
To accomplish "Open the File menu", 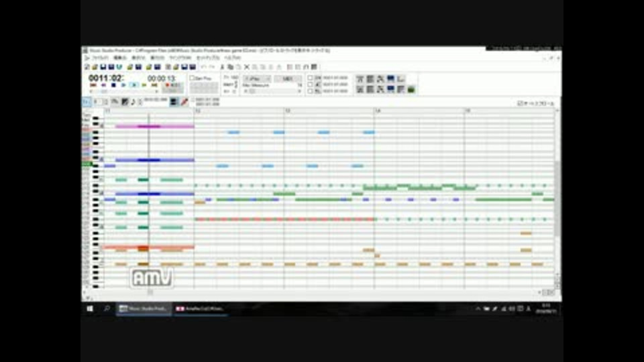I will (100, 58).
